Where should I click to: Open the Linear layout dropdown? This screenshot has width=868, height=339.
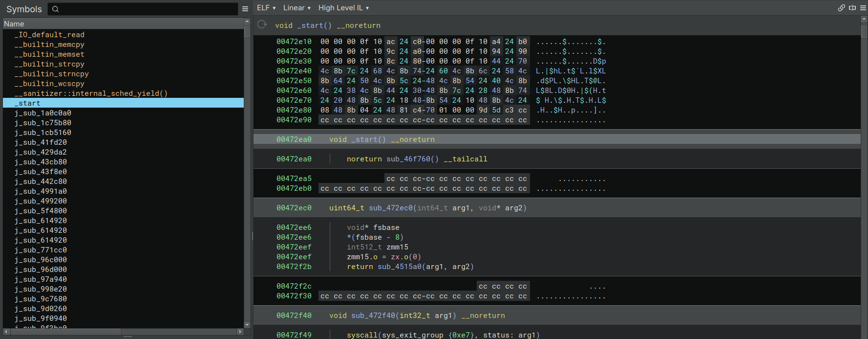(x=296, y=8)
